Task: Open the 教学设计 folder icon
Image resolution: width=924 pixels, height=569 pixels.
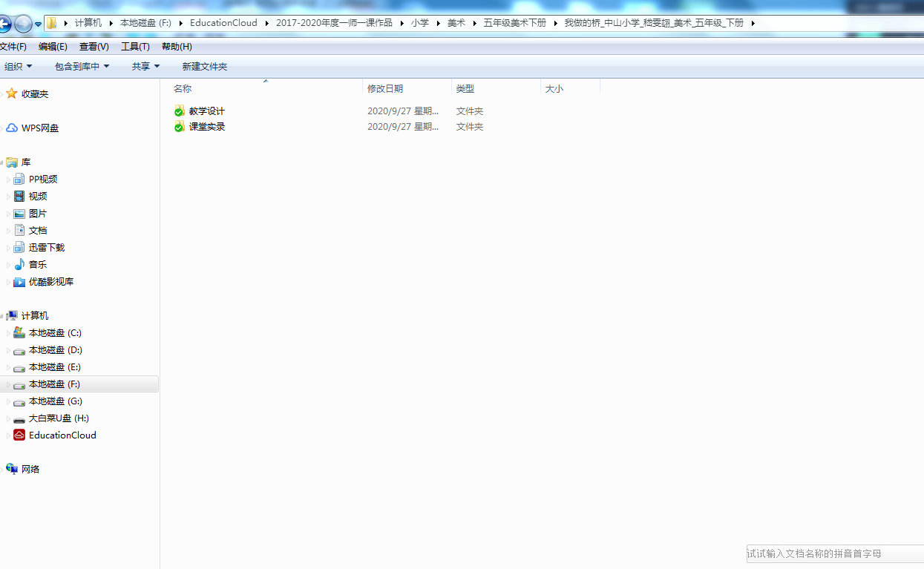Action: (179, 111)
